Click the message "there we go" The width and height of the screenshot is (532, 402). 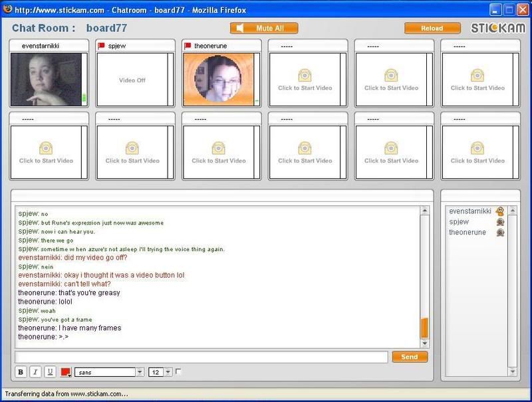57,241
